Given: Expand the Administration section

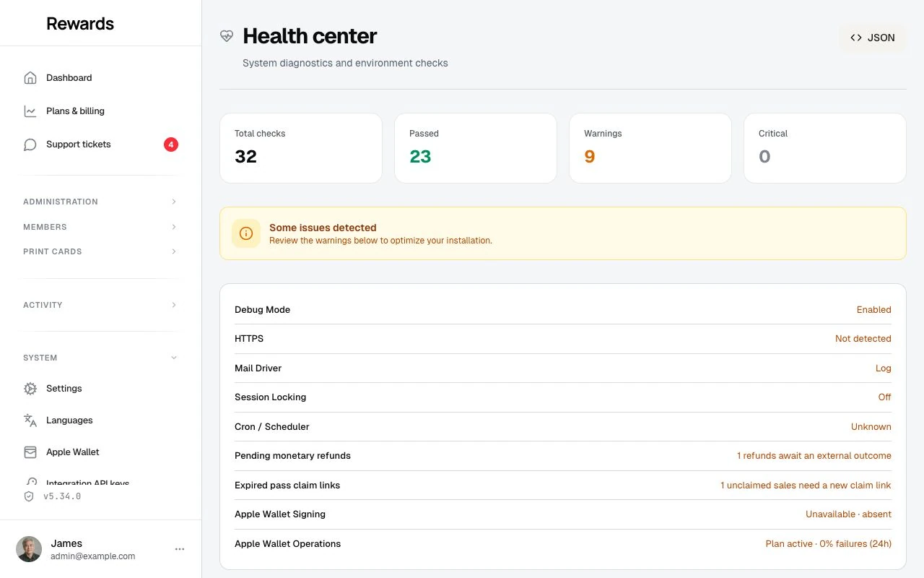Looking at the screenshot, I should coord(100,202).
